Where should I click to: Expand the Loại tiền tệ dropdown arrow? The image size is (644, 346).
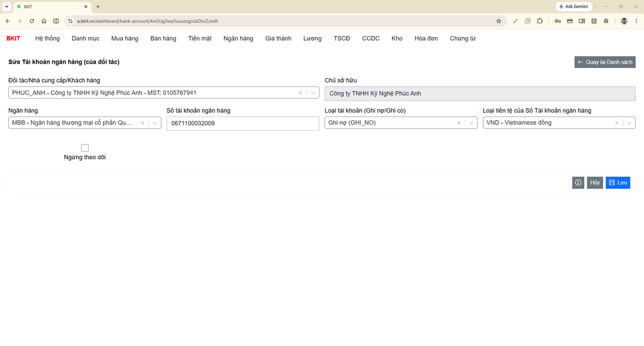pyautogui.click(x=629, y=123)
